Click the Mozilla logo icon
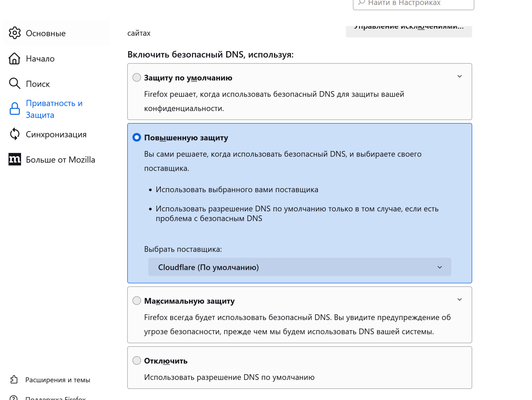532x400 pixels. pyautogui.click(x=14, y=159)
